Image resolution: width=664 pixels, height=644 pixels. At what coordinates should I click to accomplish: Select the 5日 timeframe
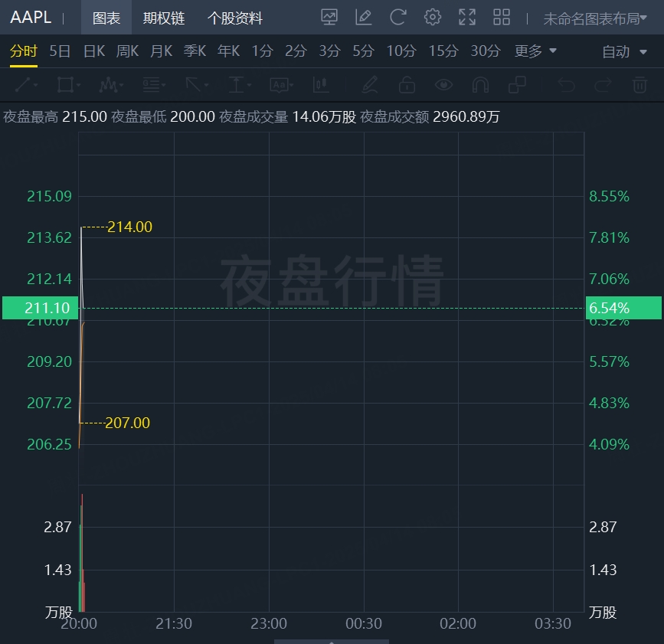pos(60,51)
